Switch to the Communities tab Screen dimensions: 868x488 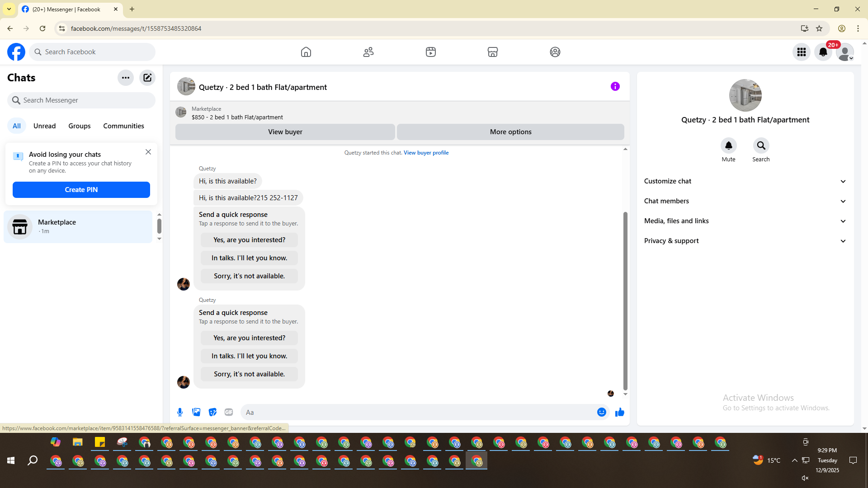click(123, 126)
